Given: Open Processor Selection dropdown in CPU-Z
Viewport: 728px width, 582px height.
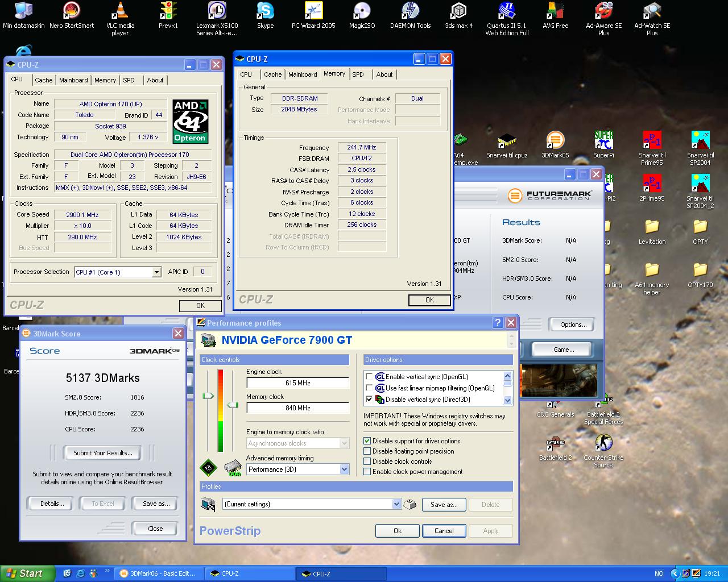Looking at the screenshot, I should pyautogui.click(x=156, y=272).
